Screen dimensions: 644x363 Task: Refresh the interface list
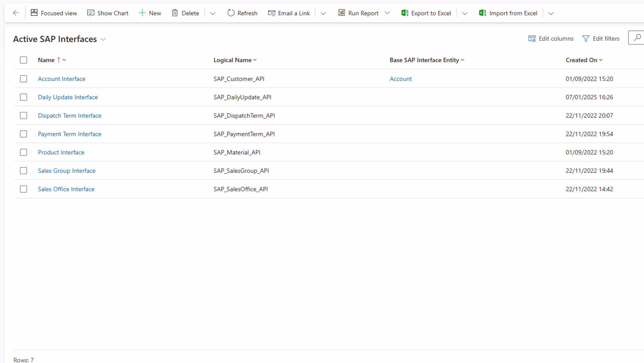pos(242,13)
